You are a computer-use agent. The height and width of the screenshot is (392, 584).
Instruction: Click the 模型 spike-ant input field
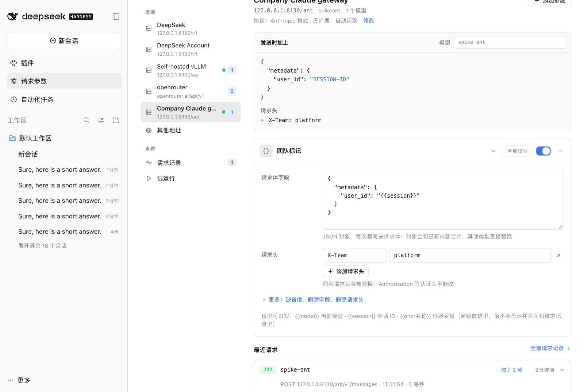(510, 42)
